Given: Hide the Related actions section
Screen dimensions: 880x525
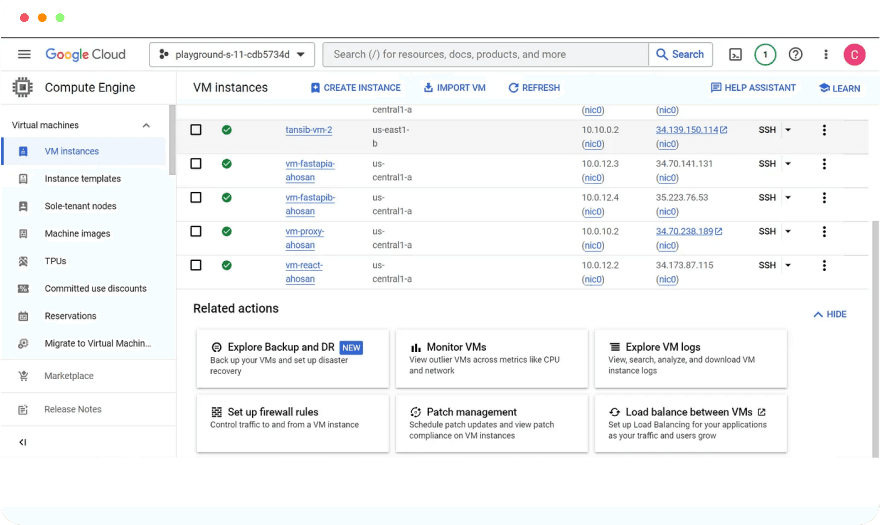Looking at the screenshot, I should (x=830, y=314).
